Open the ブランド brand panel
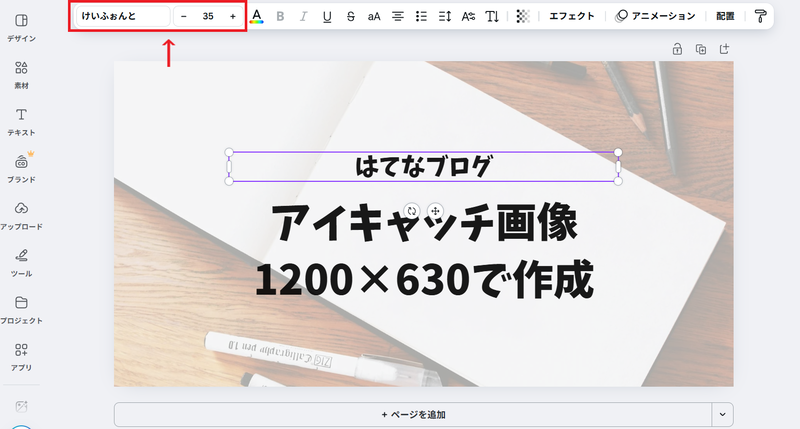The height and width of the screenshot is (429, 800). (x=21, y=169)
